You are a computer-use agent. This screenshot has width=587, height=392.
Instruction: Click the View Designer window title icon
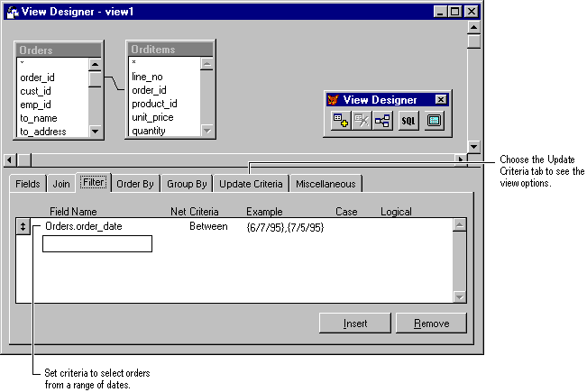11,11
